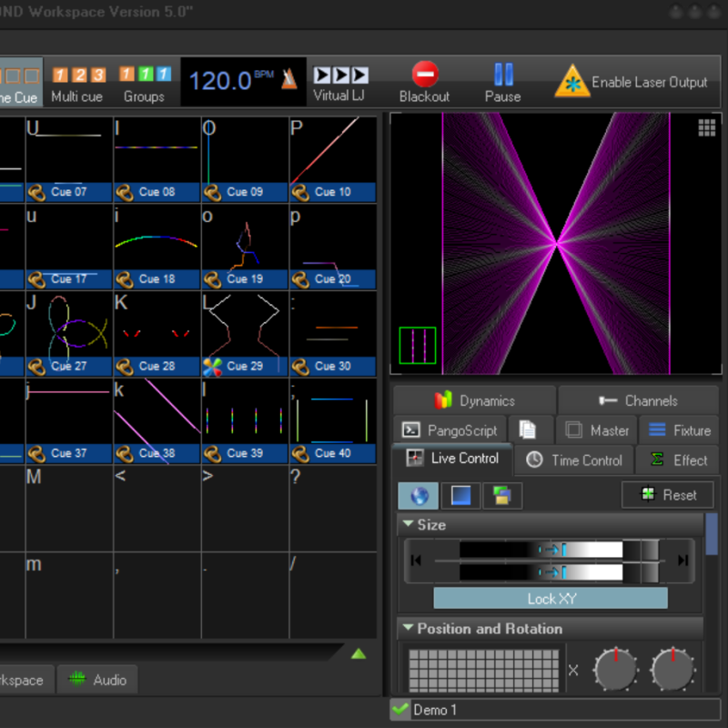Viewport: 728px width, 728px height.
Task: Click the Blackout icon
Action: pos(424,75)
